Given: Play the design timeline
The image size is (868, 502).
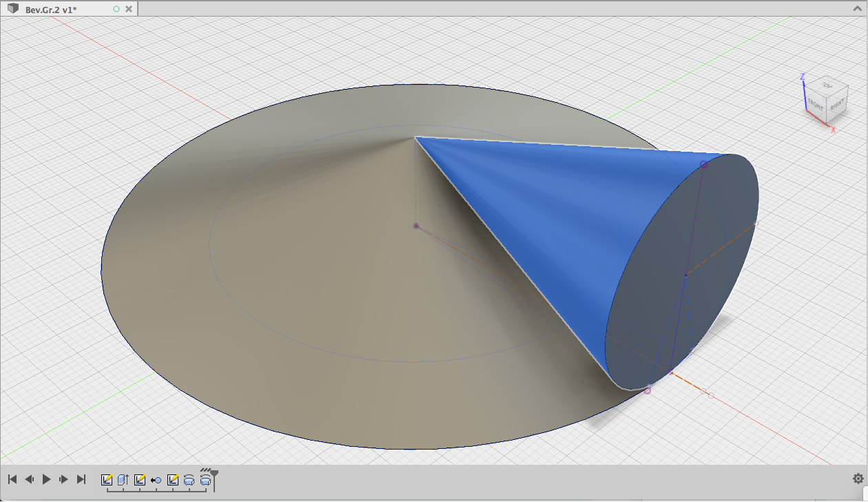Looking at the screenshot, I should [46, 479].
